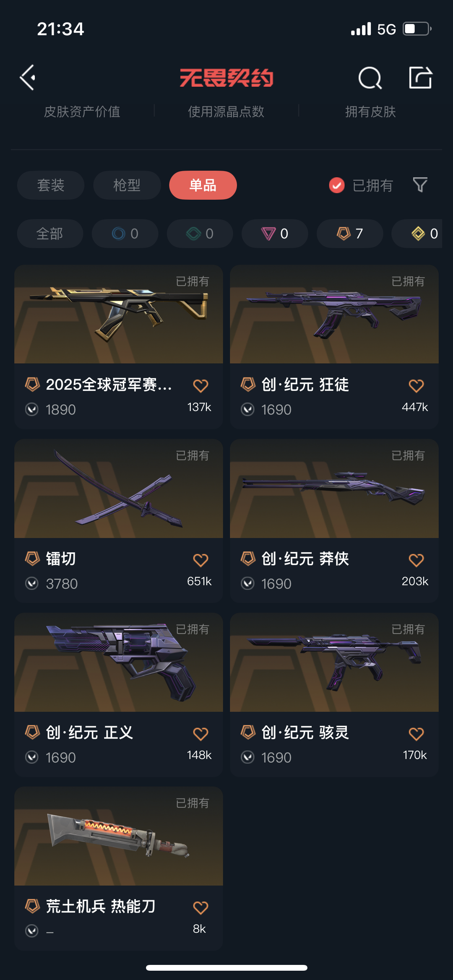Favorite 创·纪元 狂徒 heart icon
This screenshot has height=980, width=453.
coord(416,386)
